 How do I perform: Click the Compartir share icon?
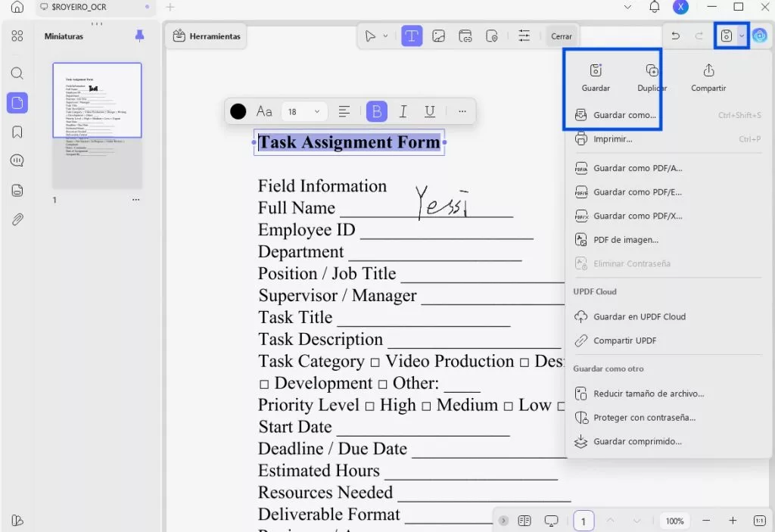coord(708,70)
